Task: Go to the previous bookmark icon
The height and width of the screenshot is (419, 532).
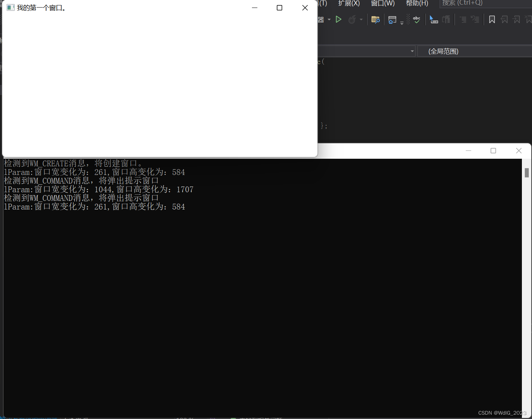Action: coord(504,19)
